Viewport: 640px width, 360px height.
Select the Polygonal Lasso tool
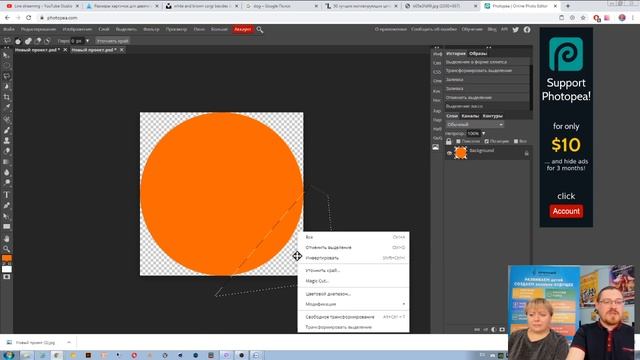click(6, 76)
